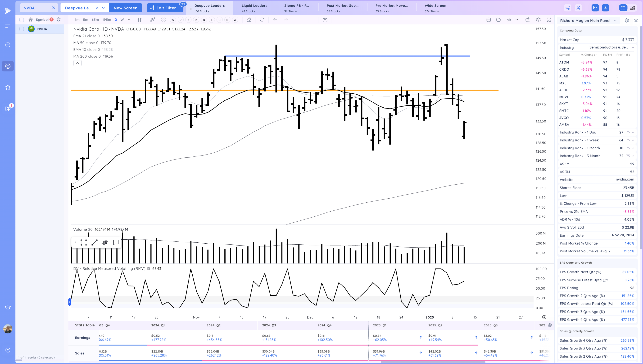Open the chart template layout icon

coord(489,20)
